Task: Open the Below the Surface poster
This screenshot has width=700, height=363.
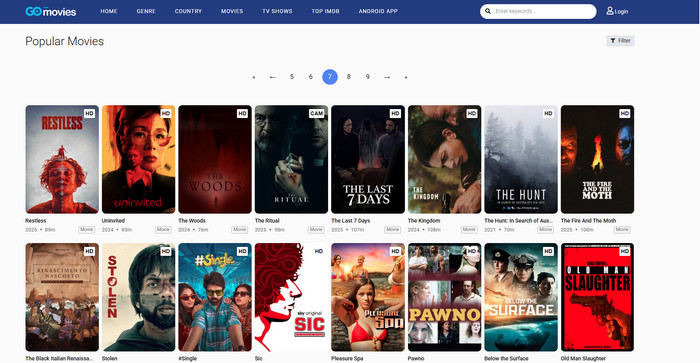Action: click(521, 297)
